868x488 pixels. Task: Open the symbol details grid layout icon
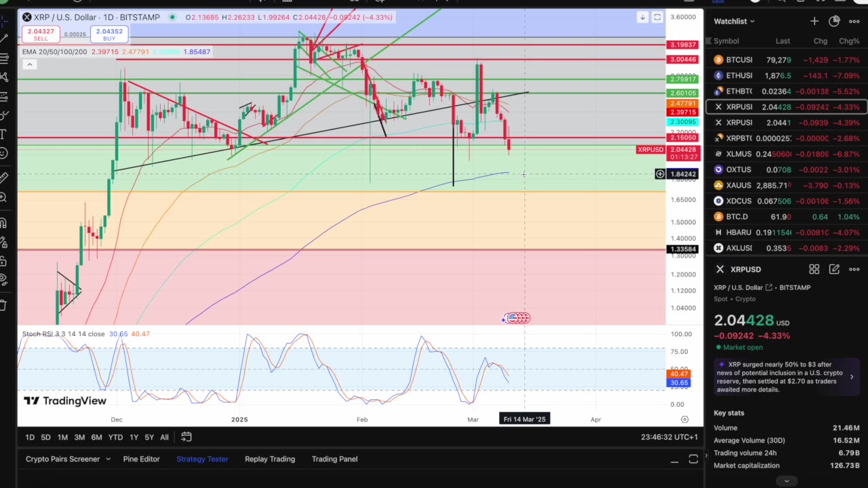tap(814, 269)
